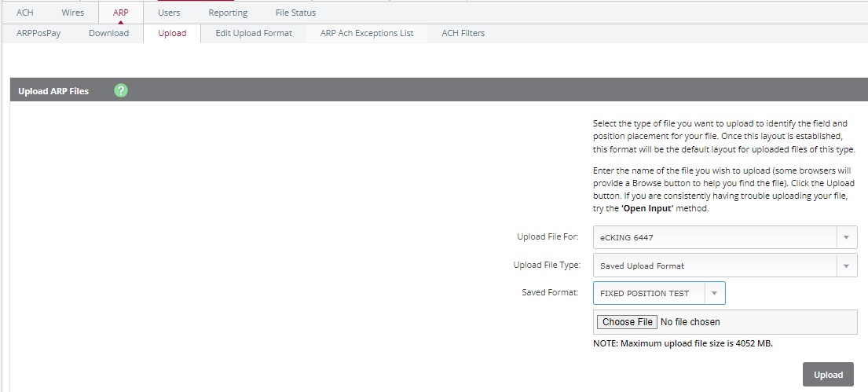Screen dimensions: 868x392
Task: Select the ARPPosPay sub-tab
Action: coord(38,33)
